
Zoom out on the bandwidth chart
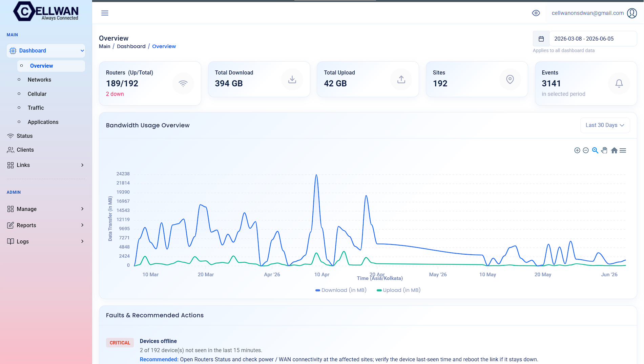pyautogui.click(x=586, y=150)
